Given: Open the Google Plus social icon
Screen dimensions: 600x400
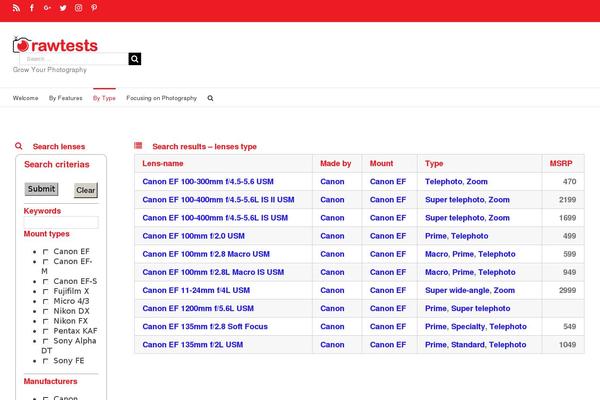Looking at the screenshot, I should pyautogui.click(x=47, y=8).
